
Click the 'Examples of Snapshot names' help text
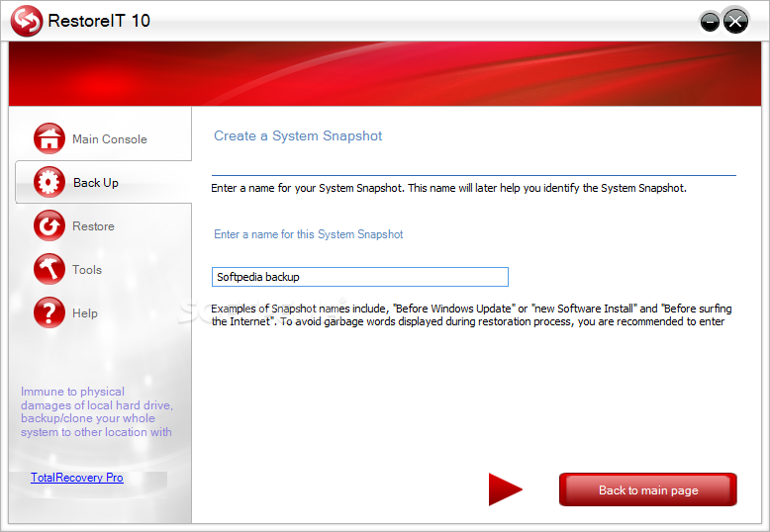pos(471,315)
